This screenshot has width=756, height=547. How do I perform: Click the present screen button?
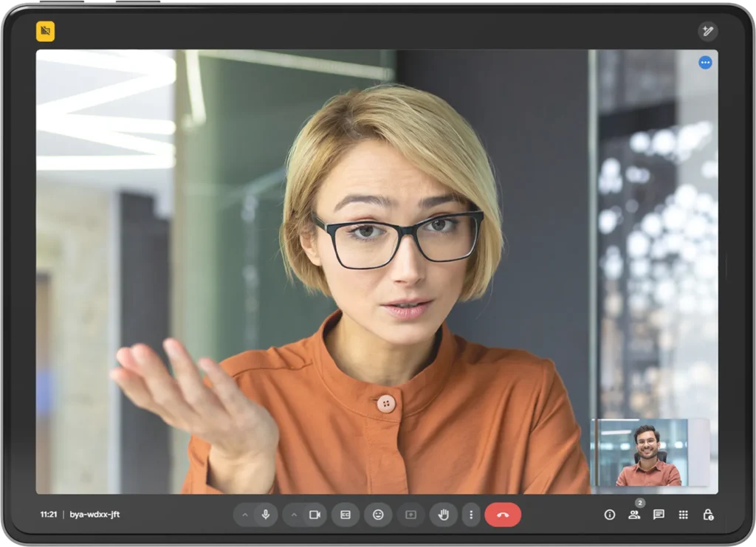tap(410, 515)
